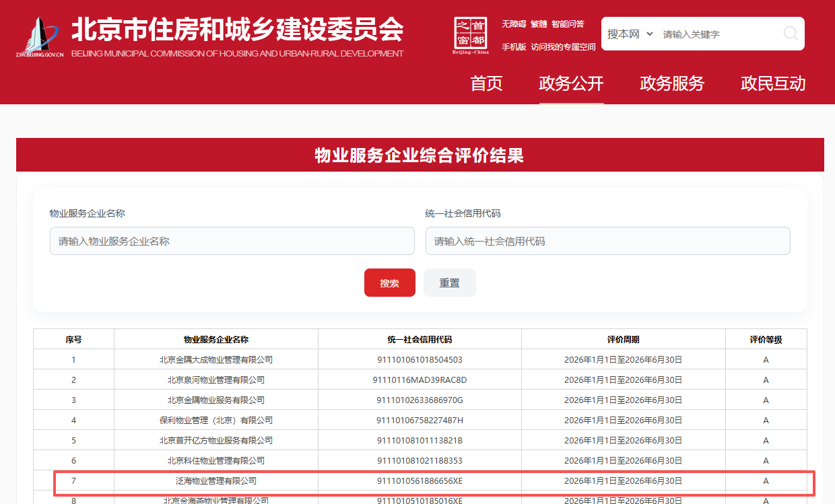Click credit code 9111010561886656XE
The width and height of the screenshot is (835, 504).
tap(420, 480)
